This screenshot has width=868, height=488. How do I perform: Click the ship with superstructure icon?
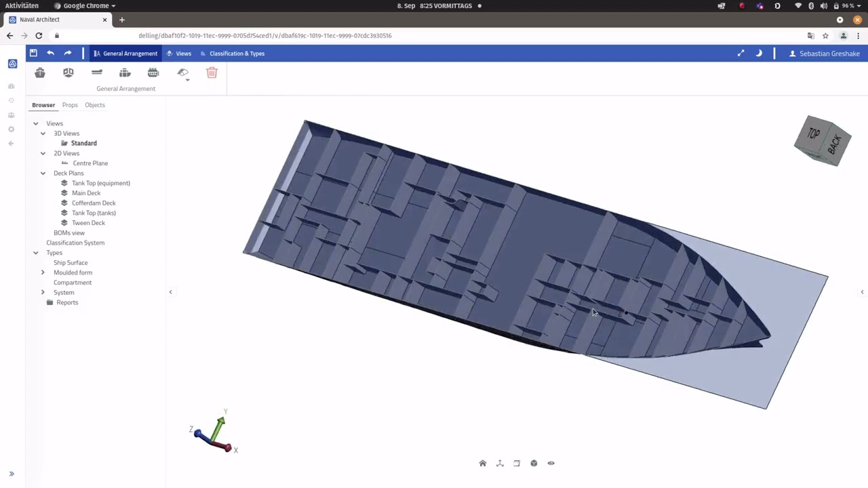point(125,73)
